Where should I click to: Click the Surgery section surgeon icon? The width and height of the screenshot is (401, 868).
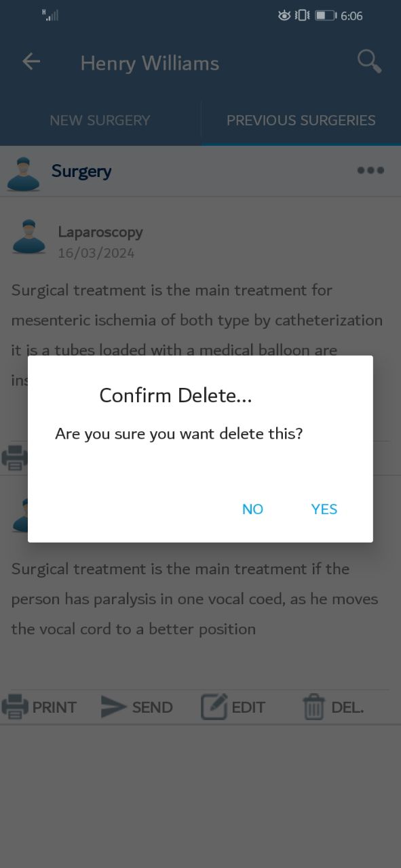pos(23,174)
